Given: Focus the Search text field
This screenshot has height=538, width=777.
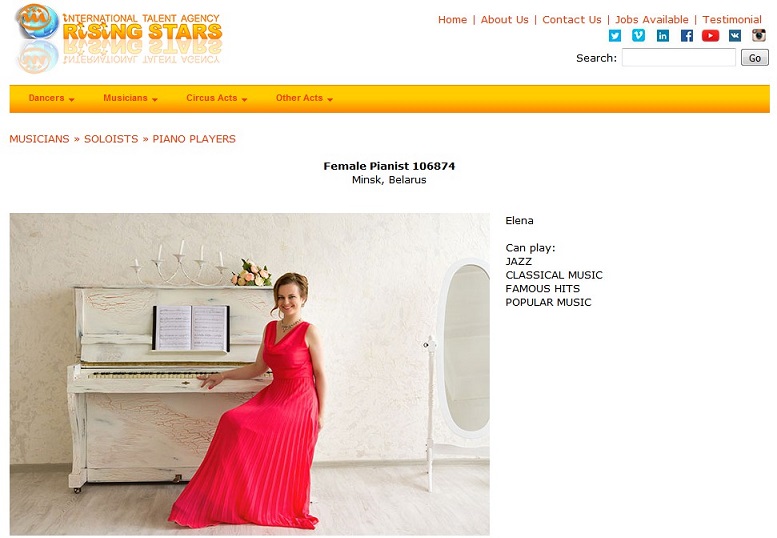Looking at the screenshot, I should click(x=679, y=57).
